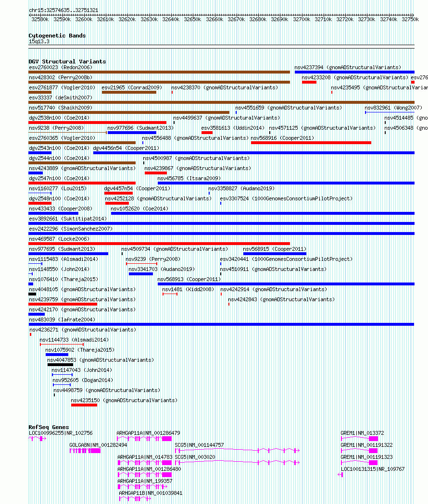Click esv33337 (deSmith2007) variant label
The width and height of the screenshot is (428, 504).
pyautogui.click(x=61, y=98)
